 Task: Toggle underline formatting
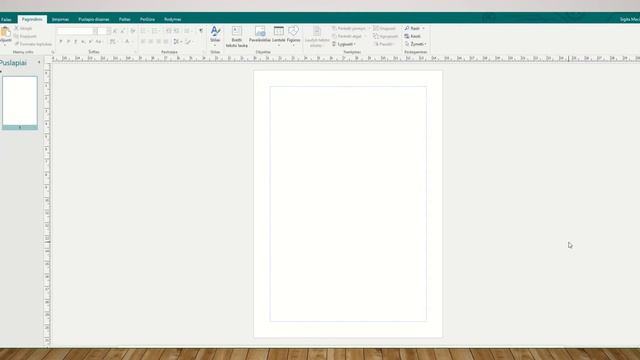(x=76, y=42)
